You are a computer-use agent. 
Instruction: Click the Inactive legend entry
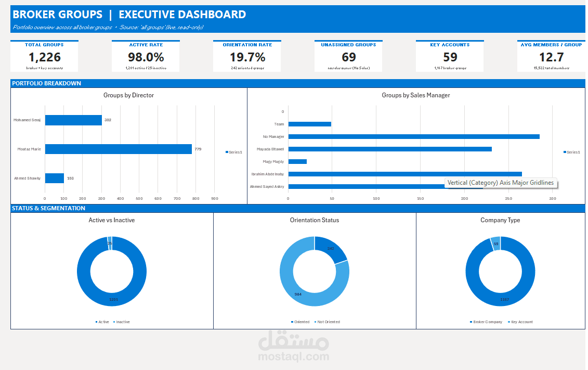pos(122,322)
